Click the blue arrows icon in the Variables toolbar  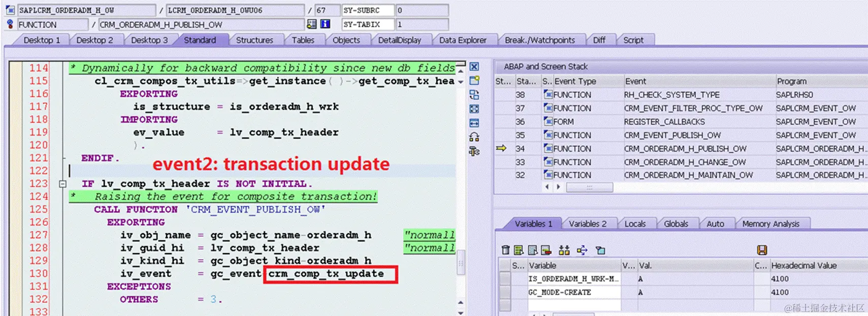point(582,250)
